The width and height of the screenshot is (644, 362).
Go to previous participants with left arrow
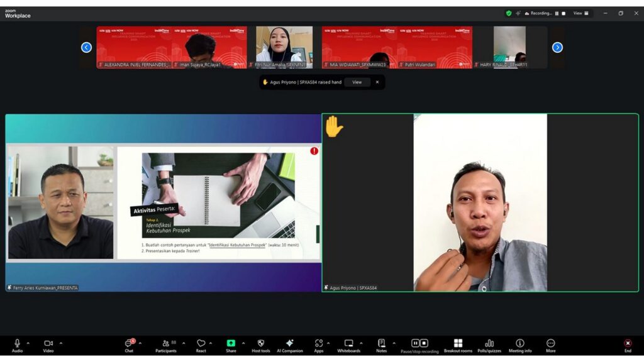86,48
